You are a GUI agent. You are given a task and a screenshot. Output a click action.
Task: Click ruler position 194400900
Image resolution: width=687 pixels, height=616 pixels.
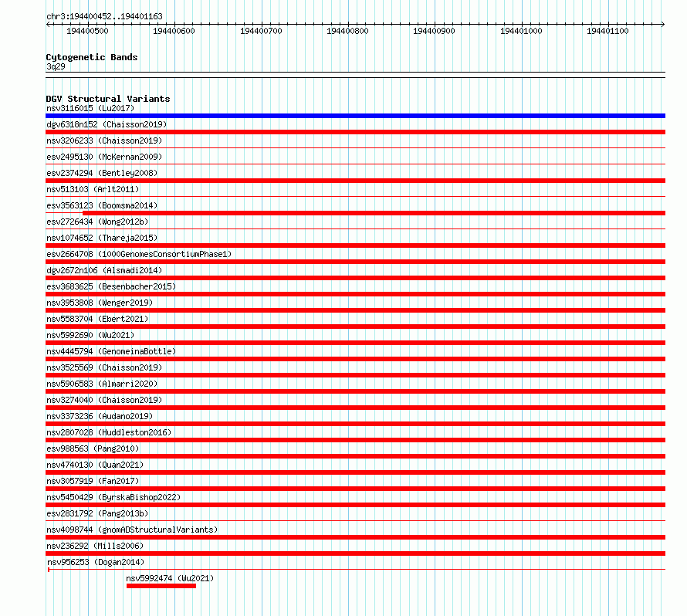pyautogui.click(x=434, y=31)
